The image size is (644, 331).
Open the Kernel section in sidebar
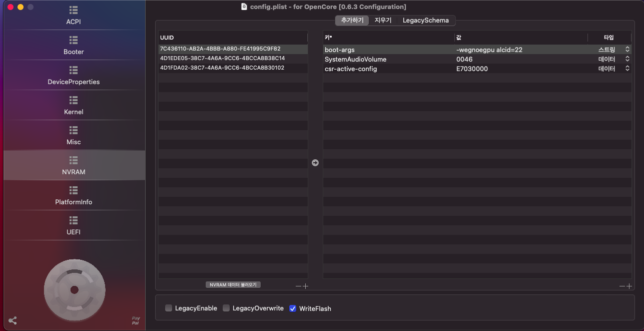(74, 105)
